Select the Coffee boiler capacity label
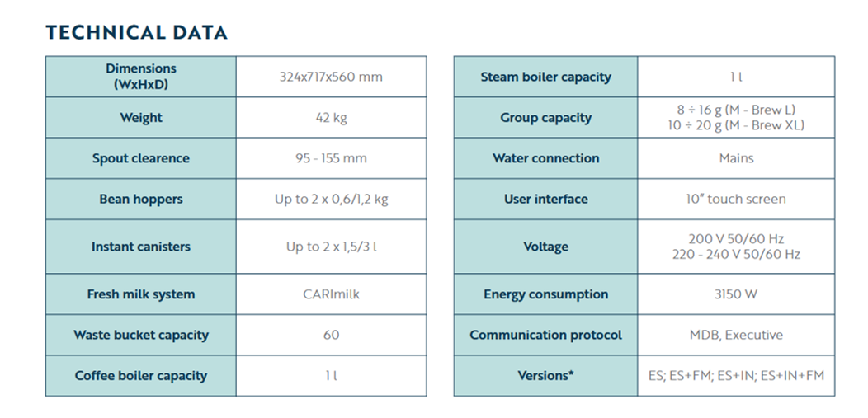868x418 pixels. click(x=141, y=376)
